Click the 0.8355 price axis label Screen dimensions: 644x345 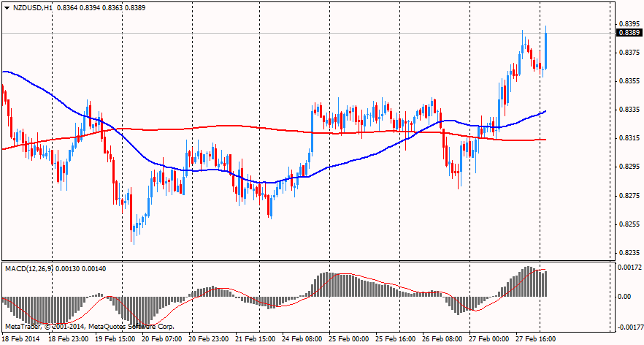tap(629, 81)
